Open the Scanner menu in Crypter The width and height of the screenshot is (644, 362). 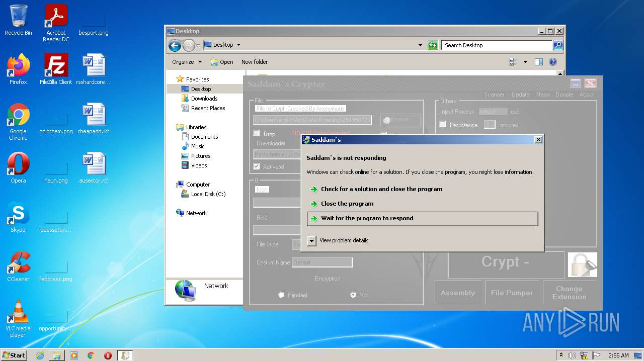click(494, 95)
